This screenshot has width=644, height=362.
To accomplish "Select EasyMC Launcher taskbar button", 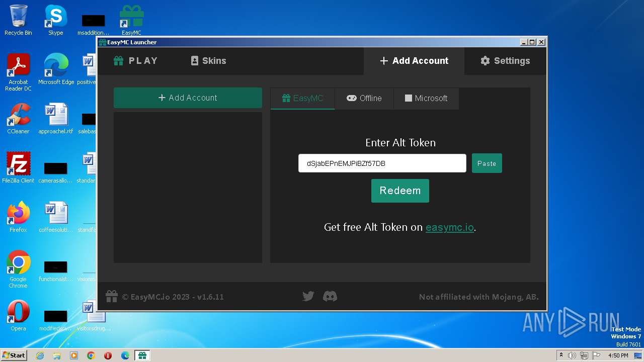I will coord(142,355).
